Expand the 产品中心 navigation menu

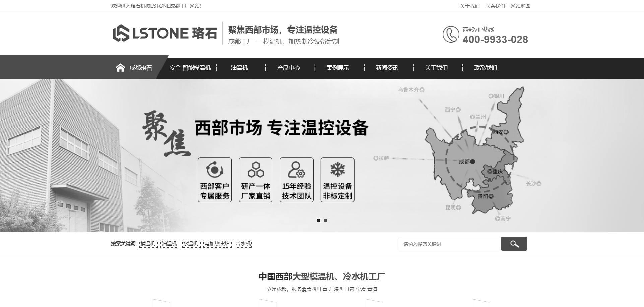(288, 68)
